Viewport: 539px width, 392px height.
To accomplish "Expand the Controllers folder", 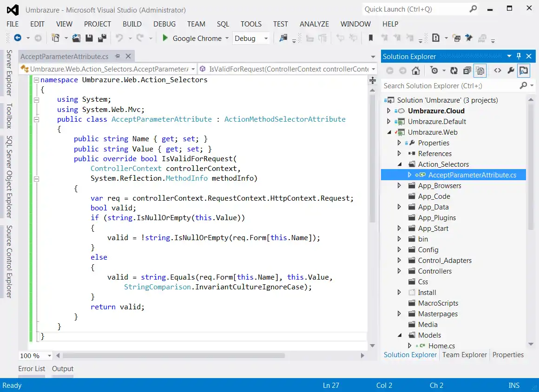I will point(399,271).
